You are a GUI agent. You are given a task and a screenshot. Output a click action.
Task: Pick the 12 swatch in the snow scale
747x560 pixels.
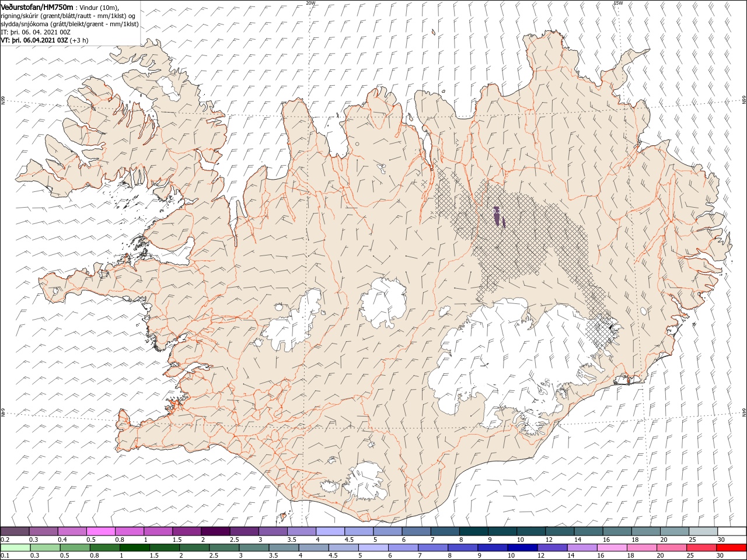560,531
